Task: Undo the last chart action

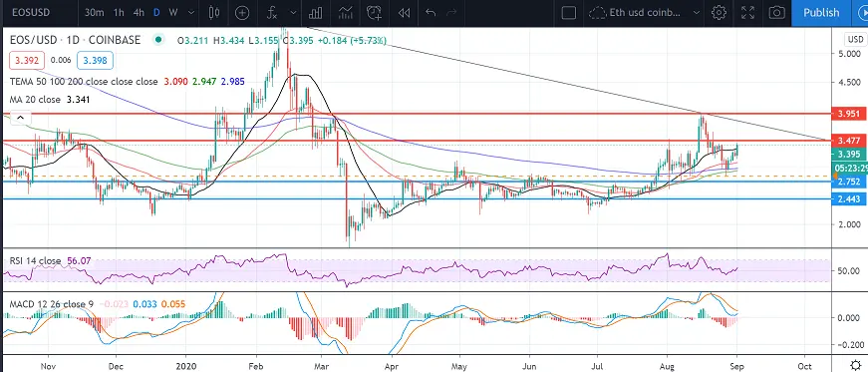Action: (432, 13)
